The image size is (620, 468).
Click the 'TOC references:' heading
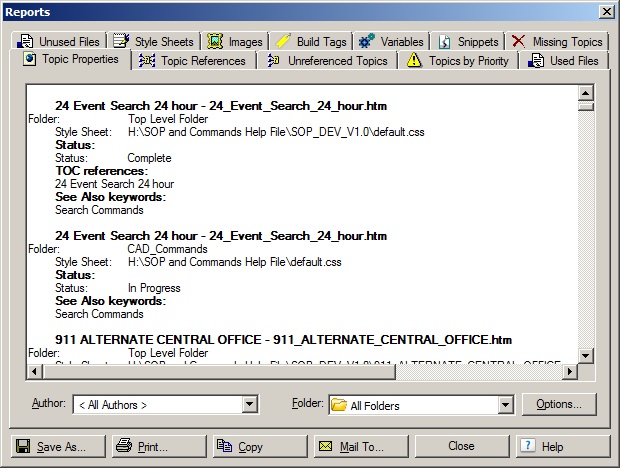pyautogui.click(x=102, y=171)
